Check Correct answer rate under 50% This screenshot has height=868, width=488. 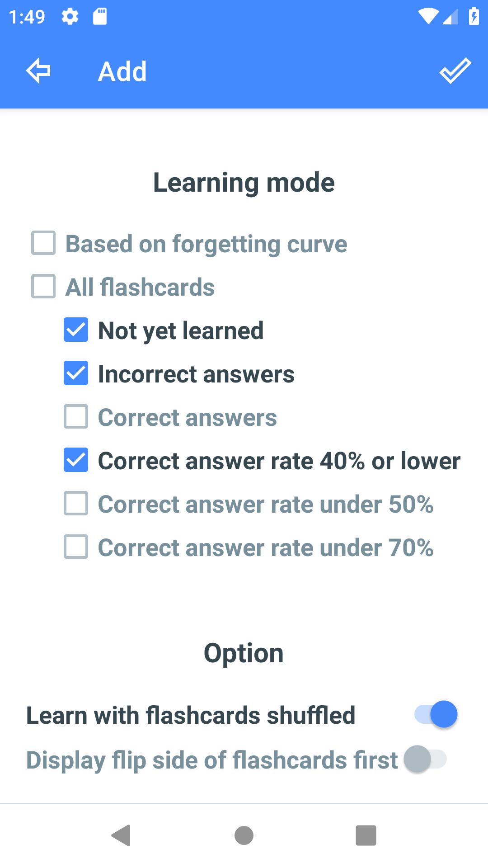(x=76, y=504)
